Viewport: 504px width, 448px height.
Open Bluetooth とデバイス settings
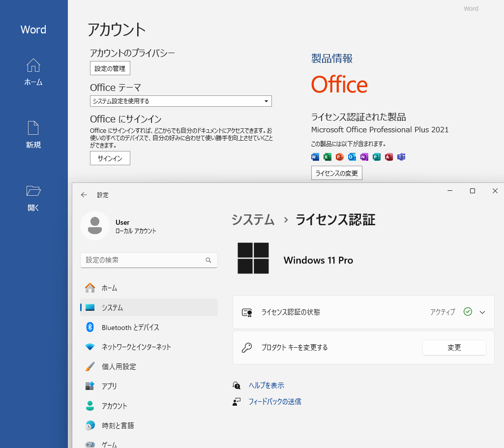[x=149, y=327]
